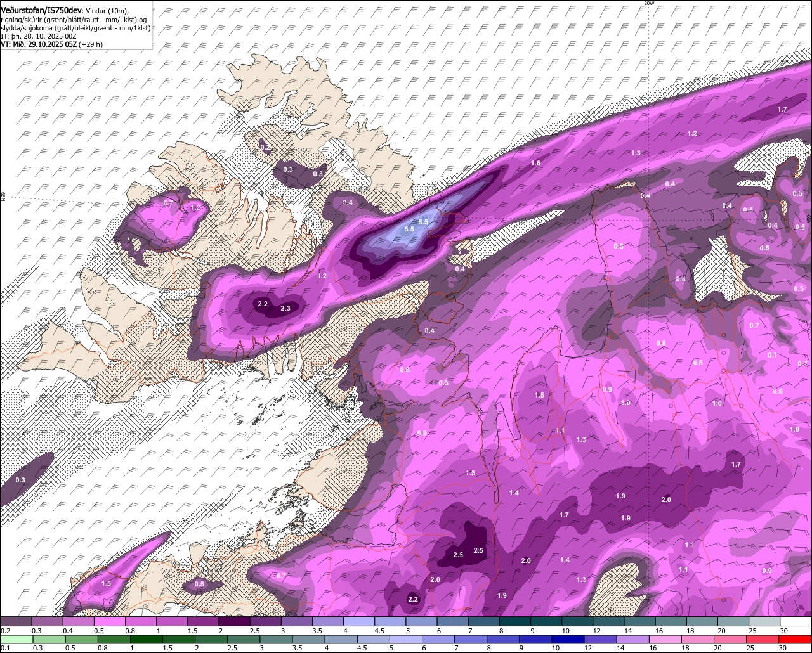Select upper legend swatch between 20 and 25
812x653 pixels.
(x=733, y=621)
